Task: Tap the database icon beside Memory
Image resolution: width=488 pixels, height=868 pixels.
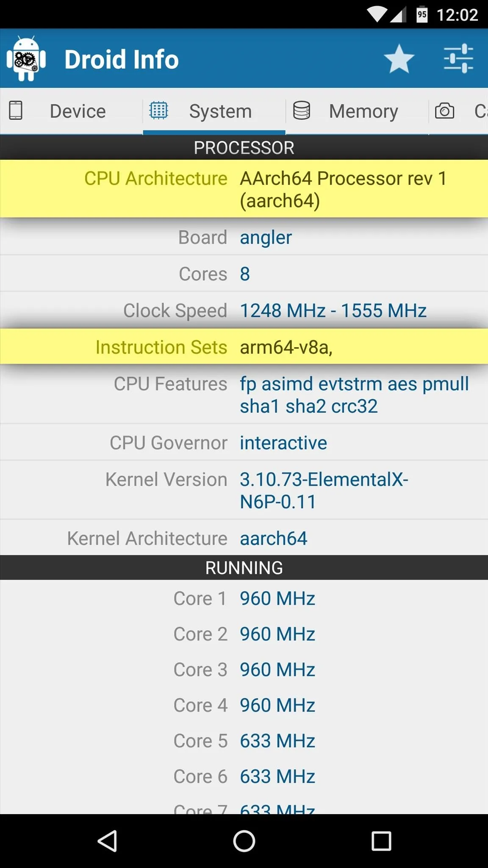Action: [302, 111]
